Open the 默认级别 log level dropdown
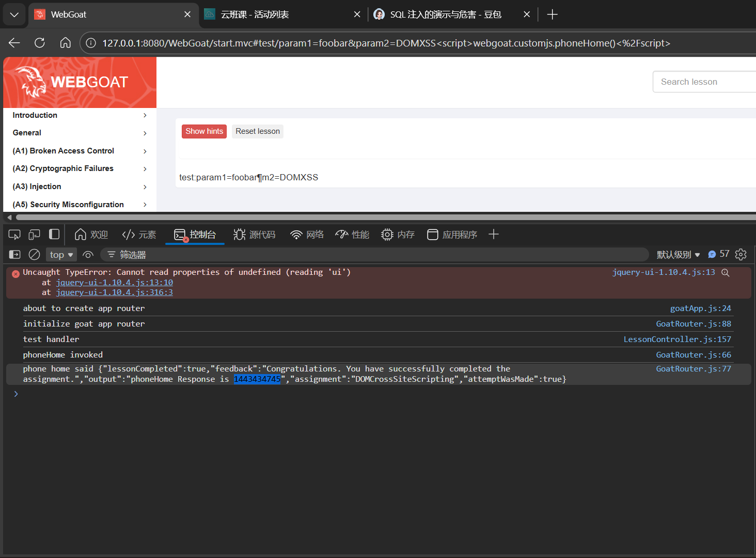Image resolution: width=756 pixels, height=558 pixels. tap(678, 255)
